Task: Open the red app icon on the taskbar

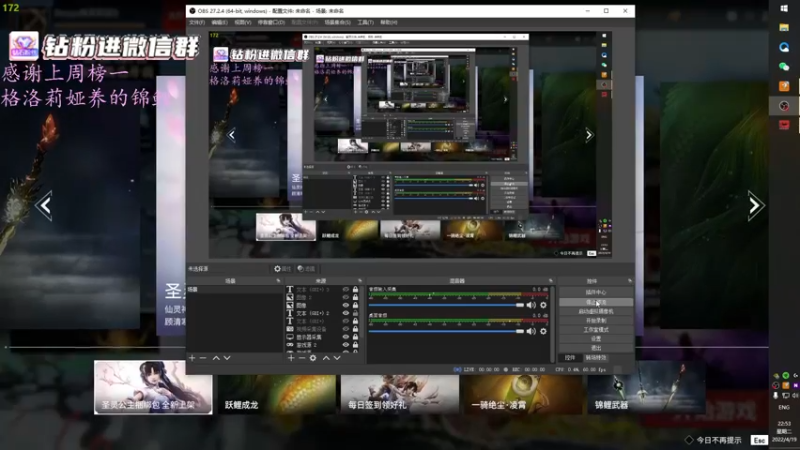Action: (x=784, y=125)
